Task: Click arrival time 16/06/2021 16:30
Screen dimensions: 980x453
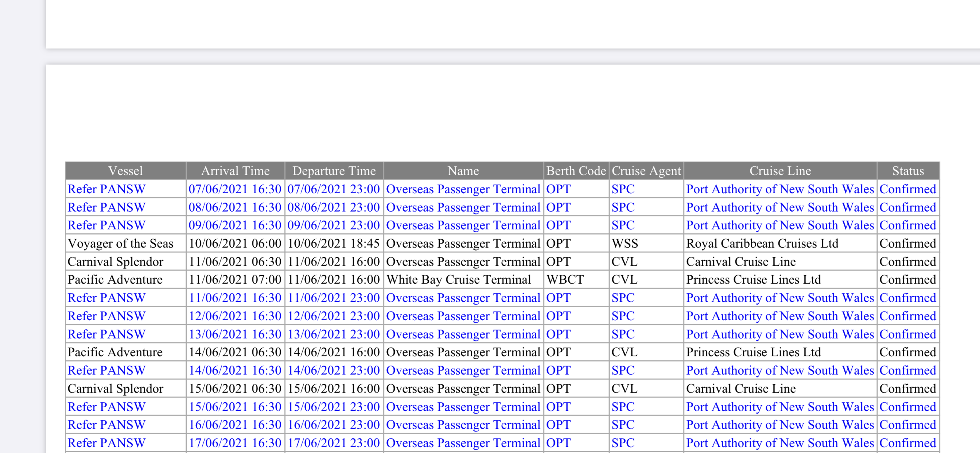Action: tap(235, 425)
